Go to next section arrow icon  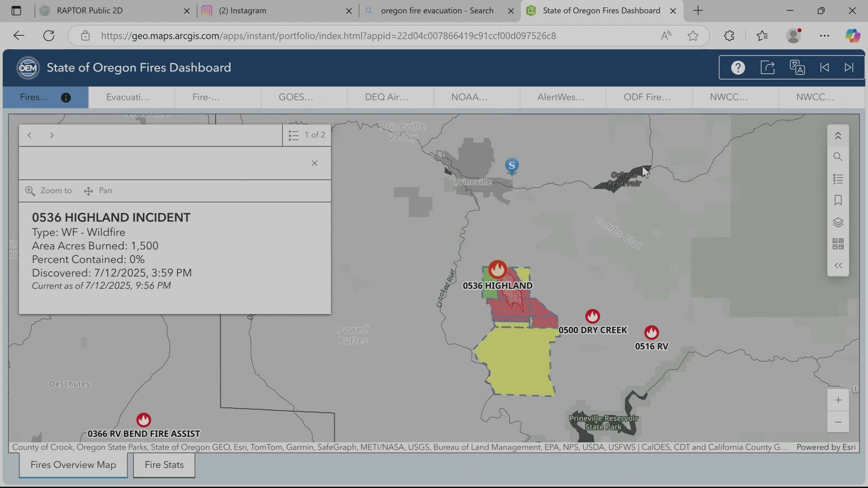[x=849, y=68]
